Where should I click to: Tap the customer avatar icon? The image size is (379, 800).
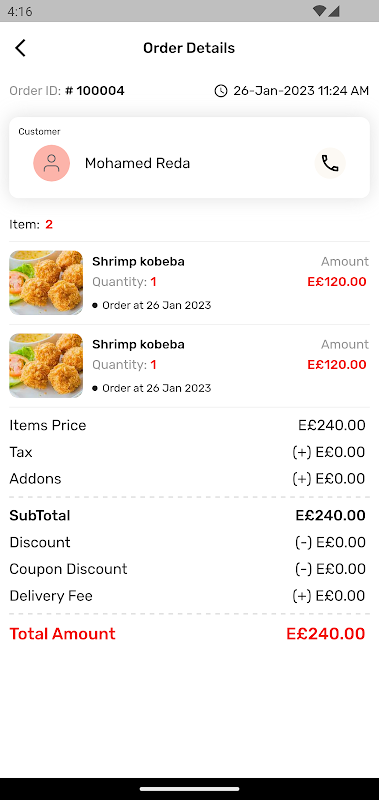click(x=52, y=163)
